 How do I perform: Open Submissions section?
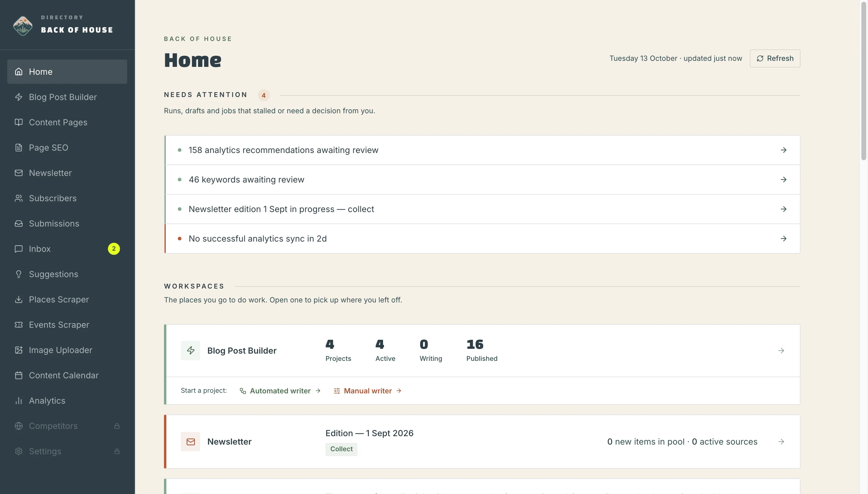click(x=67, y=224)
